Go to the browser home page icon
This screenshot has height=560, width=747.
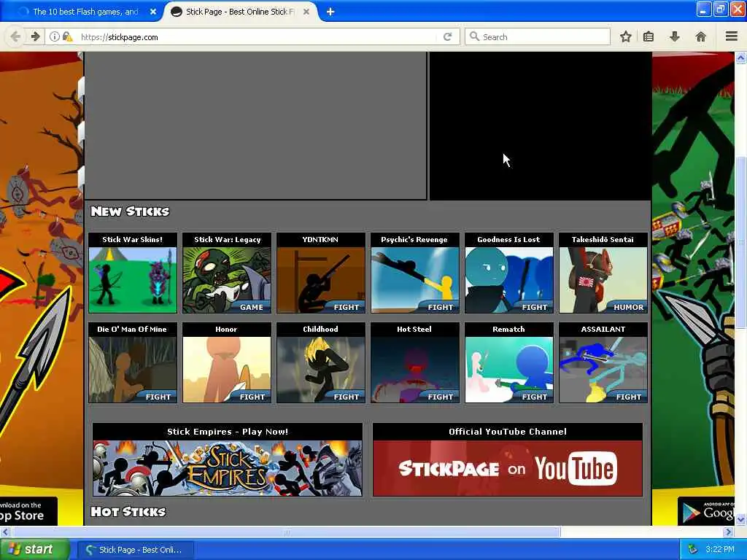click(x=700, y=36)
